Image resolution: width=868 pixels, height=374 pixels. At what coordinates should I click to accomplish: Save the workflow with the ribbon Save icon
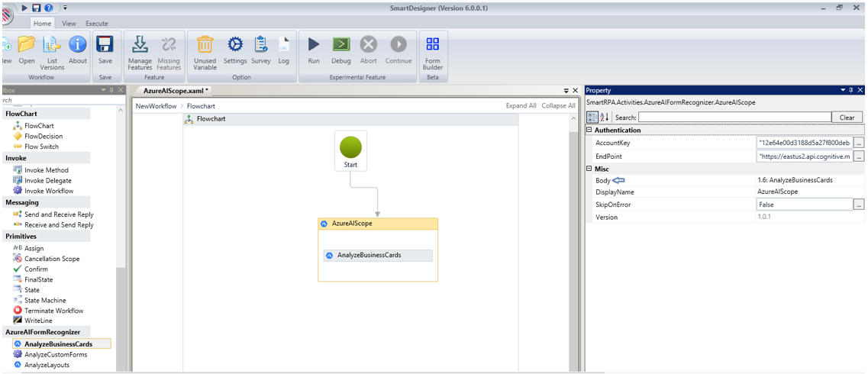(x=105, y=45)
